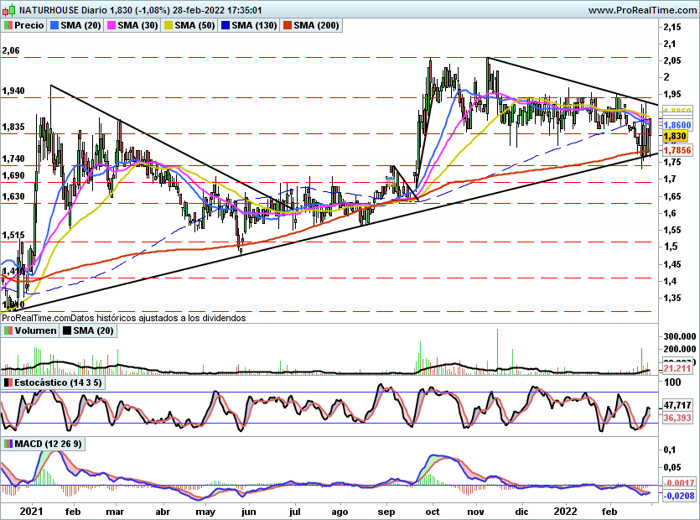Click the Volumen SMA (20) legend
The image size is (700, 520).
tap(88, 331)
